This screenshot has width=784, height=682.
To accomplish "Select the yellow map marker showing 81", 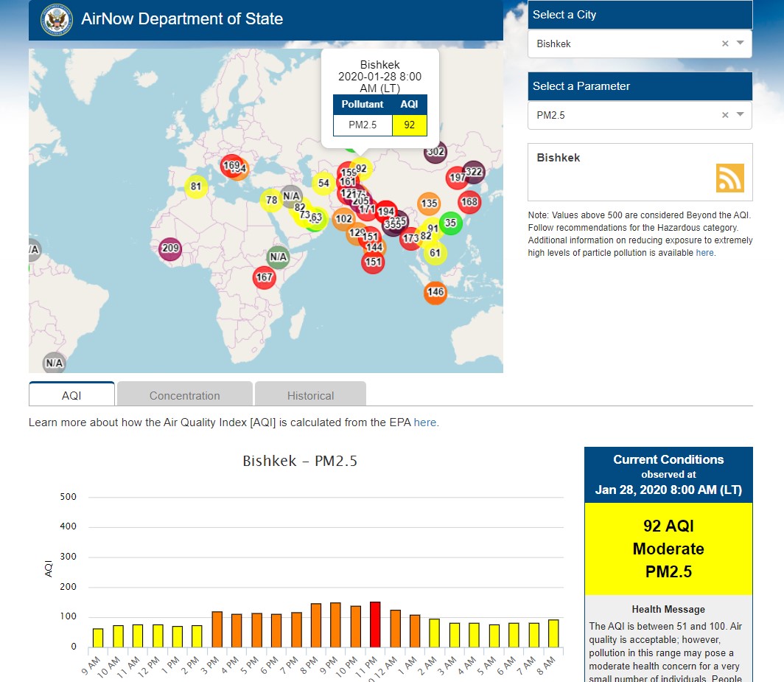I will (x=196, y=187).
